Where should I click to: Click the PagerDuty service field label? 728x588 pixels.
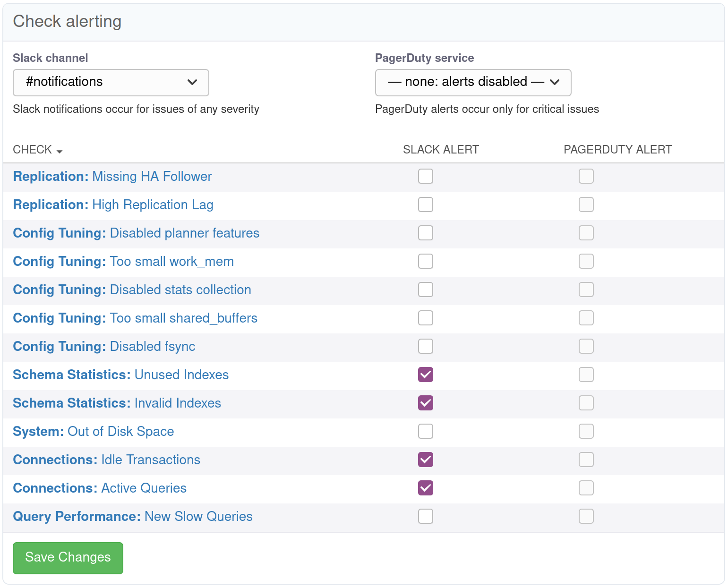[425, 58]
